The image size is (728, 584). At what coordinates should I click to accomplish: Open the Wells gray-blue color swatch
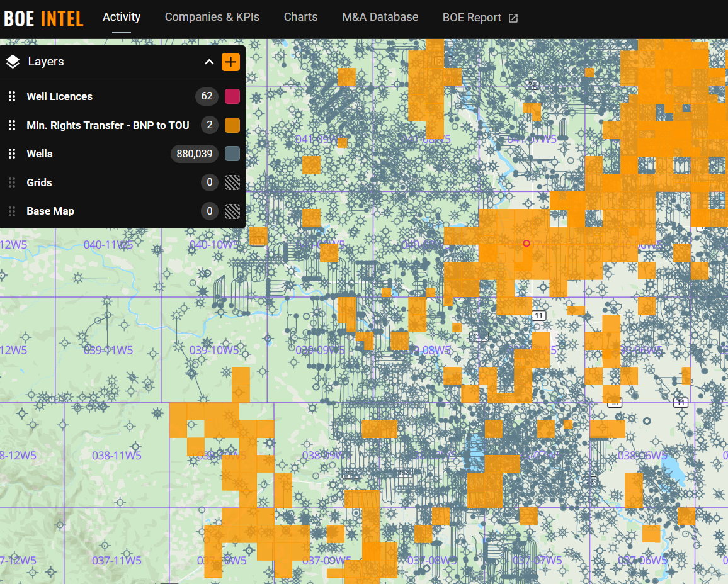pos(232,154)
